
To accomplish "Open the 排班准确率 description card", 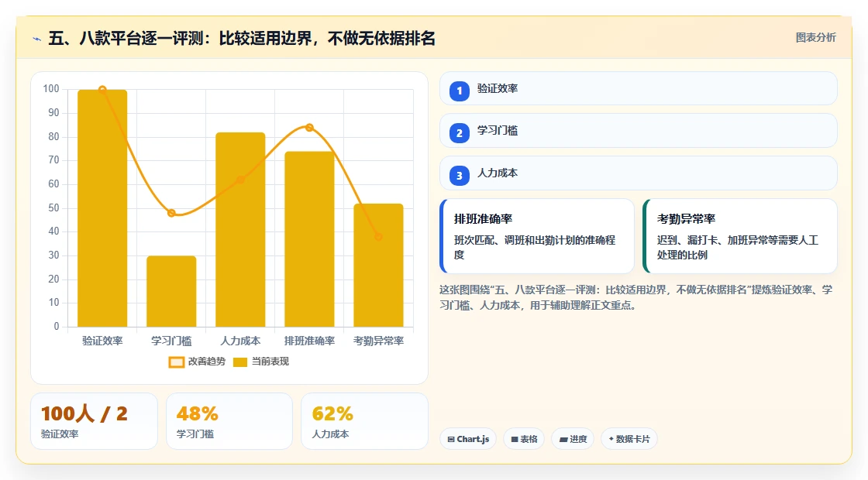I will [537, 236].
